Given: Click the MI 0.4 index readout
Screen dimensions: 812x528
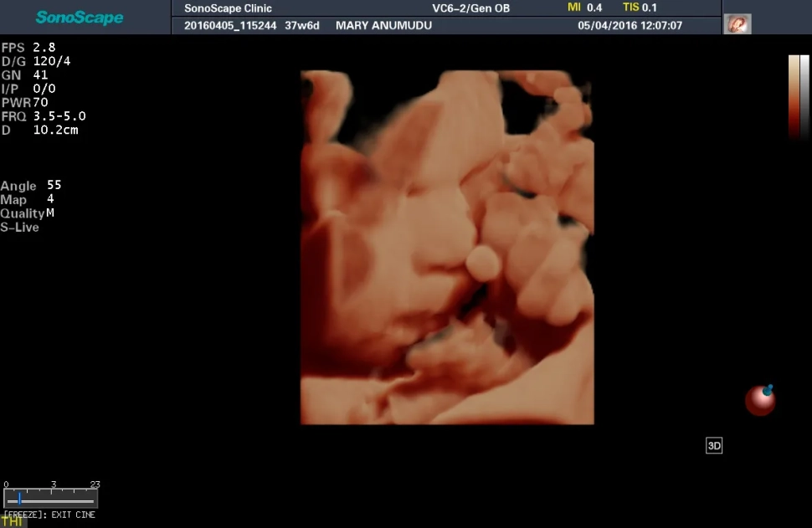Looking at the screenshot, I should click(584, 8).
